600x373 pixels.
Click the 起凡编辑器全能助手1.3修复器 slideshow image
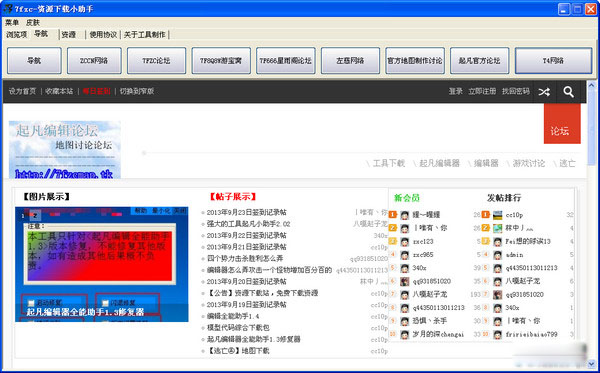click(x=101, y=264)
